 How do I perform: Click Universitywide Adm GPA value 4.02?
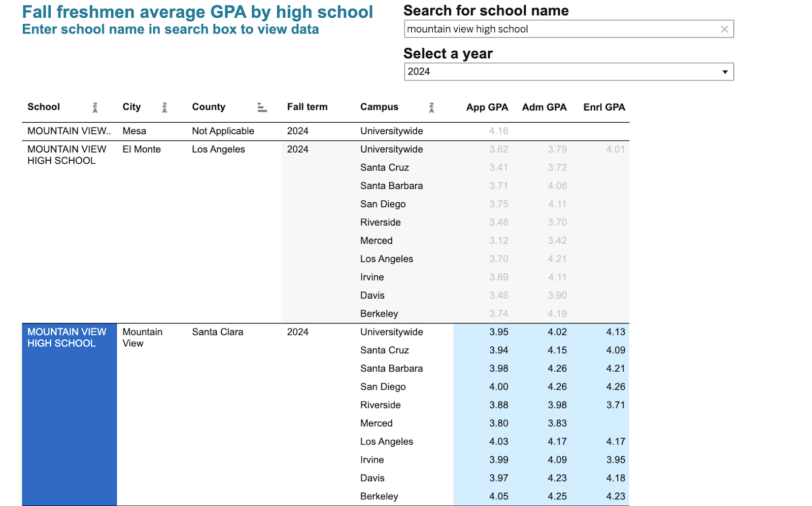557,332
